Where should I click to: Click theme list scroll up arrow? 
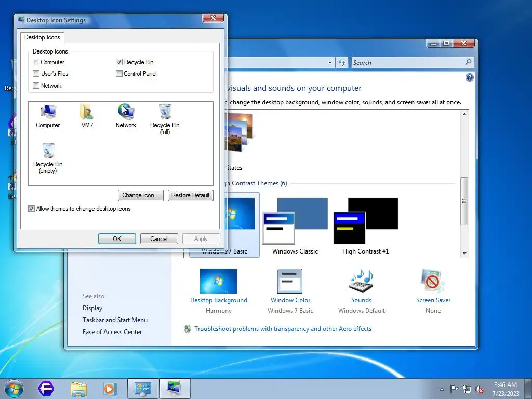[x=464, y=114]
